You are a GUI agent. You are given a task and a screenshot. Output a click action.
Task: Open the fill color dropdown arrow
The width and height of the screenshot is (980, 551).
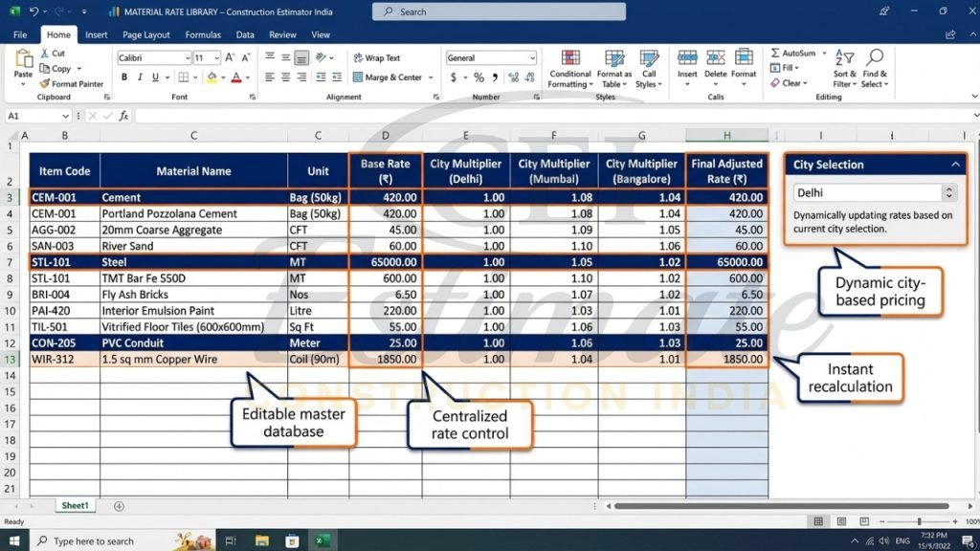coord(223,77)
